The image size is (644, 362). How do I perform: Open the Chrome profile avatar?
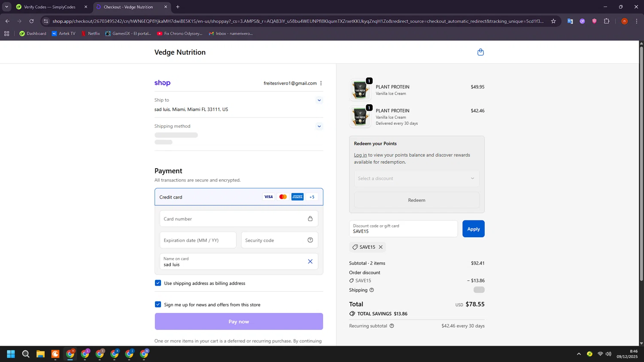[x=624, y=21]
